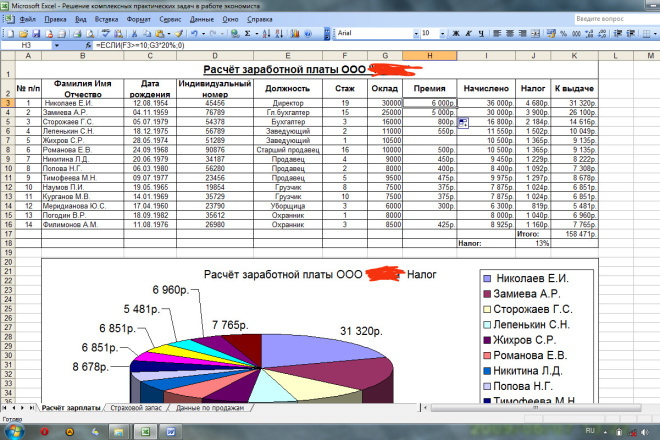Decrease decimal places
The width and height of the screenshot is (660, 440).
602,33
